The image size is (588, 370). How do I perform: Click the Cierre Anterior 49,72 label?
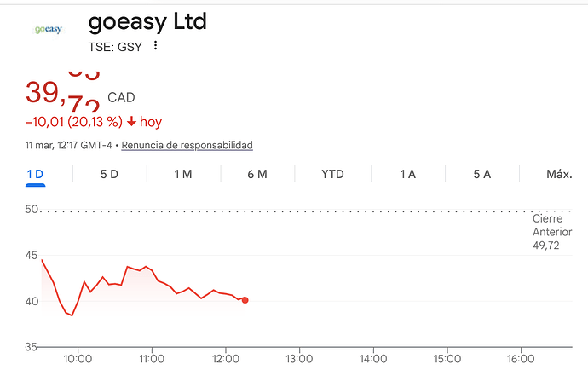pos(552,233)
